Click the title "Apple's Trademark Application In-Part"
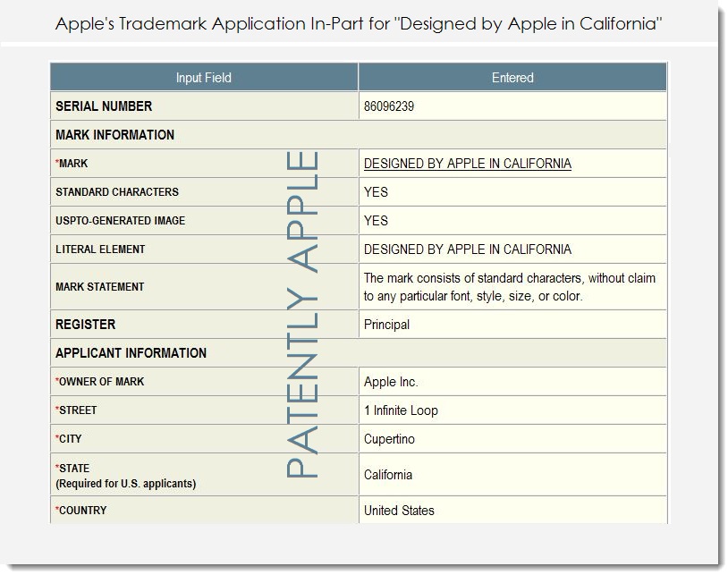 click(x=209, y=23)
